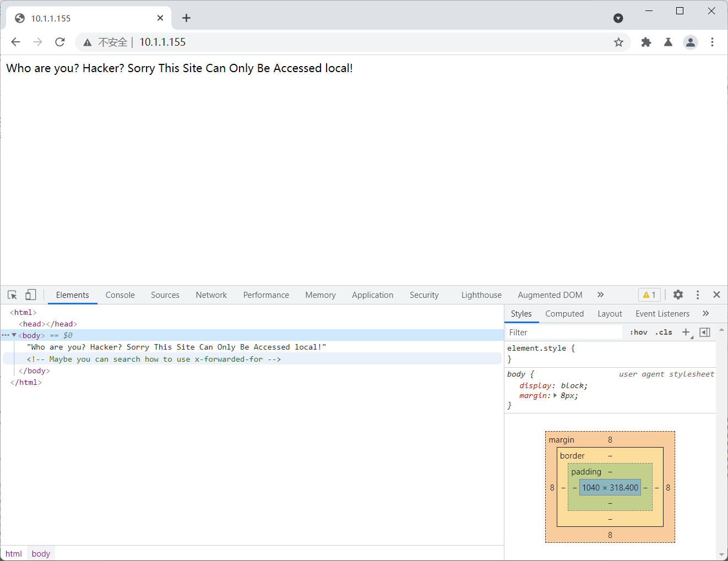The image size is (728, 561).
Task: Click the not-secure warning icon in address bar
Action: (87, 42)
